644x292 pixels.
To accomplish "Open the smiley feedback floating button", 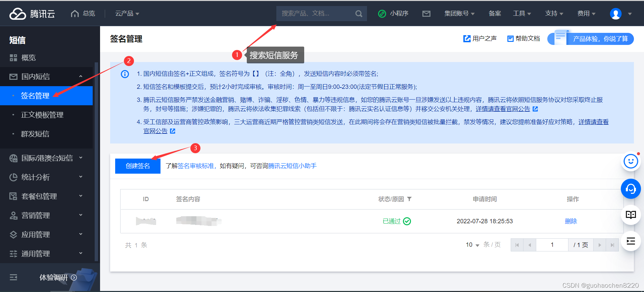I will pyautogui.click(x=631, y=161).
